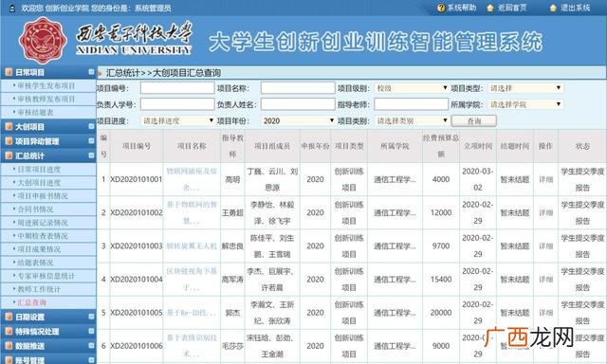Click budget value 15400 in row 4
Image resolution: width=607 pixels, height=364 pixels.
pyautogui.click(x=441, y=280)
